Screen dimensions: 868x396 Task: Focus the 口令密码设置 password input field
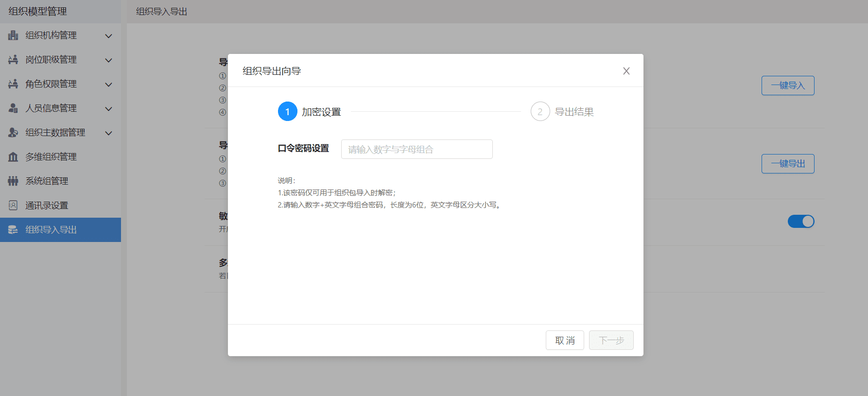pos(417,149)
